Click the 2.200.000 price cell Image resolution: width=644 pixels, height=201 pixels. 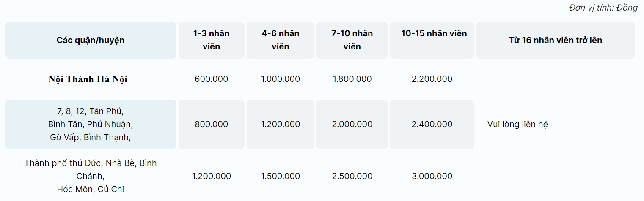432,79
